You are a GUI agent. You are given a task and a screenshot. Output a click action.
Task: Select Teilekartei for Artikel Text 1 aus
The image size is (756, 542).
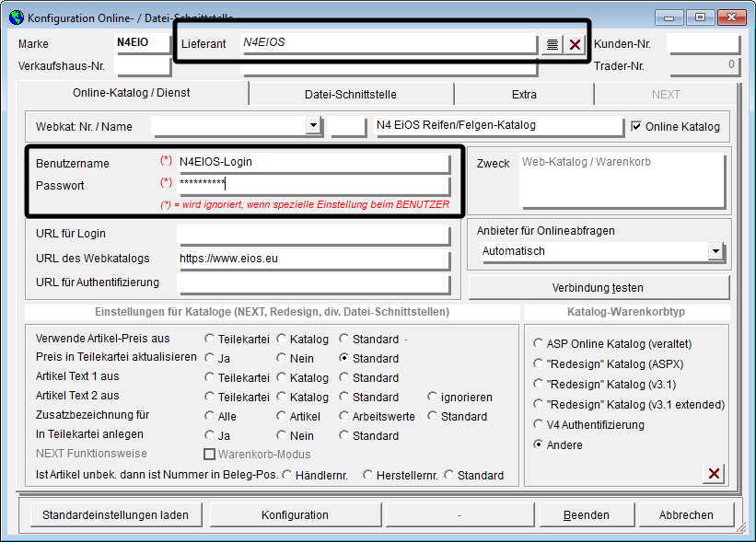209,377
